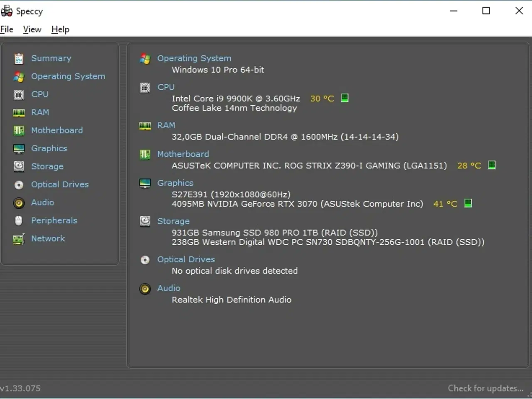Click the RAM icon in summary panel
Viewport: 532px width, 399px height.
click(x=145, y=126)
